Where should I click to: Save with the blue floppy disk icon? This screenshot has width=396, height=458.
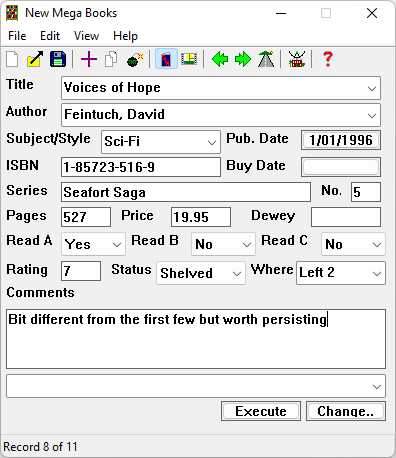58,59
